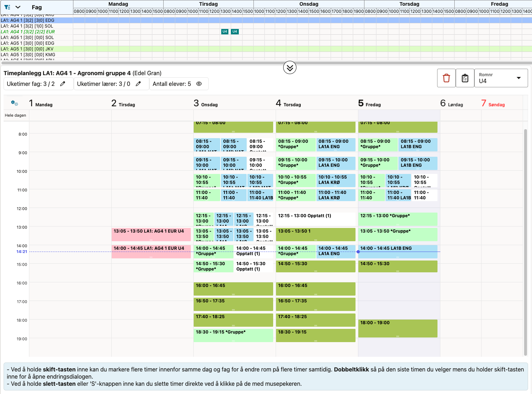
Task: Click the Torsdag day column header
Action: click(x=317, y=103)
